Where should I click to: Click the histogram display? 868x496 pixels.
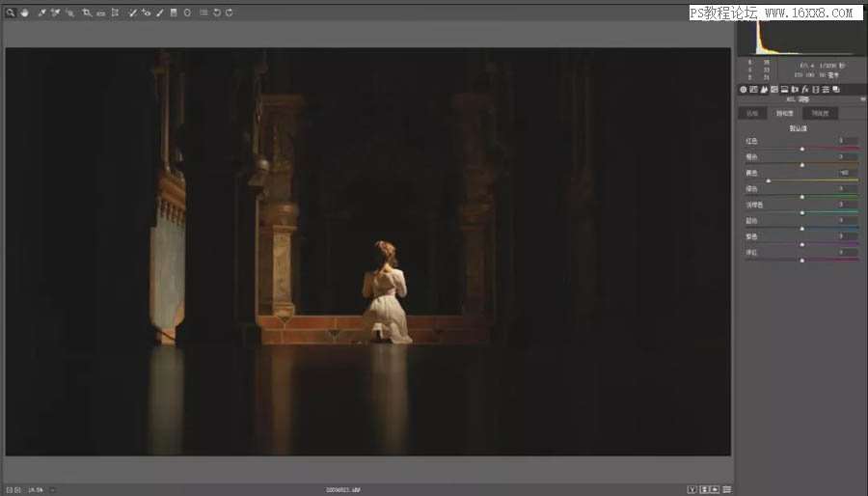(x=802, y=38)
